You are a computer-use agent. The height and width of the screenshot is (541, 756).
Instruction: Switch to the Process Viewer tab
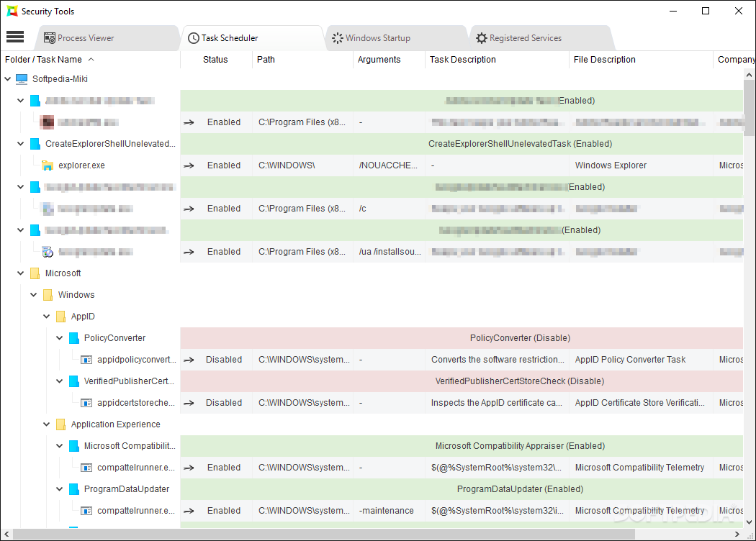pos(107,38)
